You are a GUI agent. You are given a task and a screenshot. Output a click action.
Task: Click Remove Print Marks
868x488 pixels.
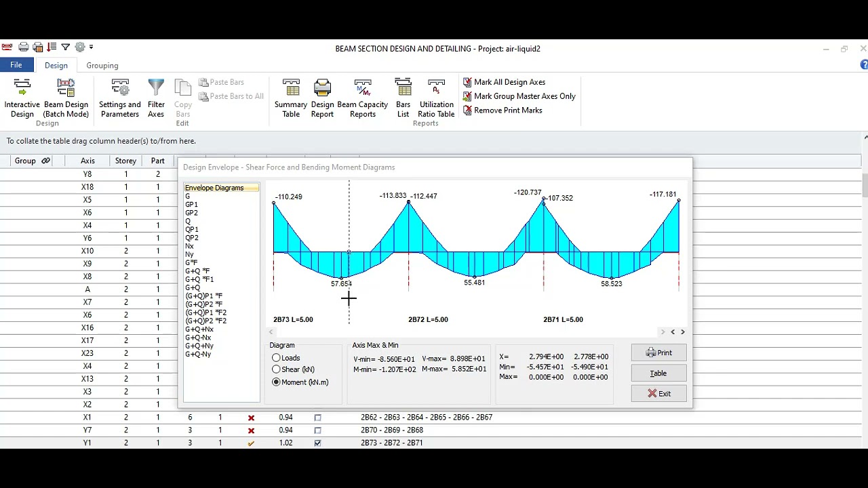(x=502, y=110)
